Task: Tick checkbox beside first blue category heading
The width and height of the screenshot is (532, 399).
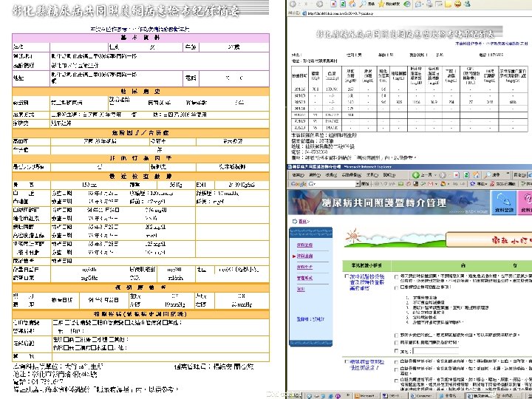Action: click(347, 276)
